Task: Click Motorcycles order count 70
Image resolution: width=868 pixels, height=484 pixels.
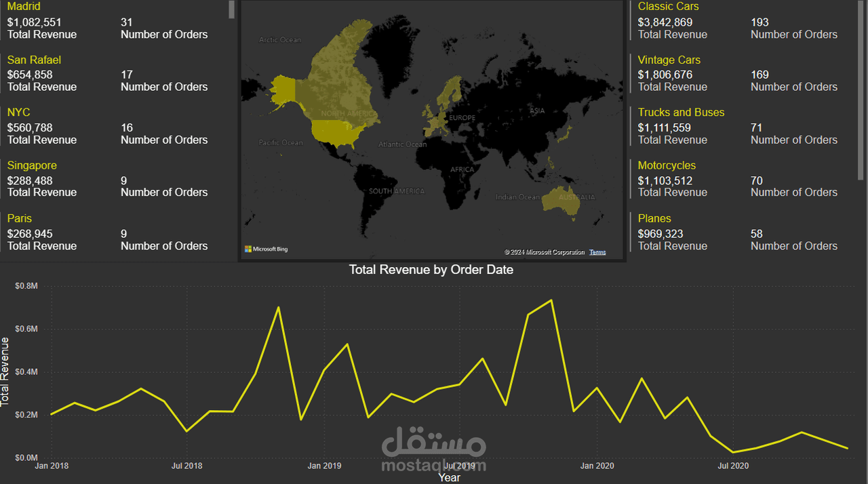Action: [757, 180]
